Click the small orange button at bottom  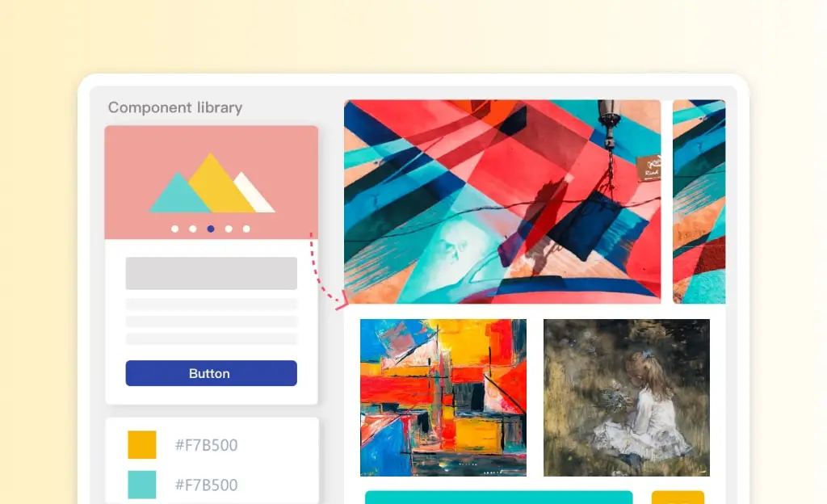(x=678, y=498)
